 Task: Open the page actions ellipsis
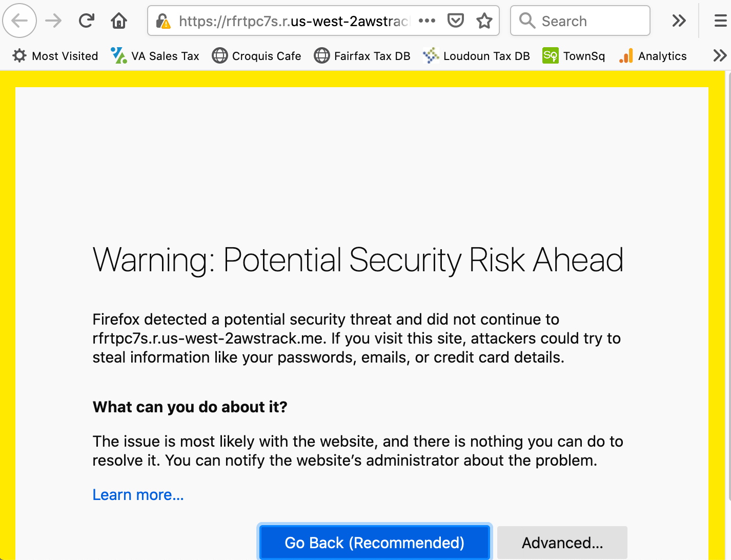point(427,21)
